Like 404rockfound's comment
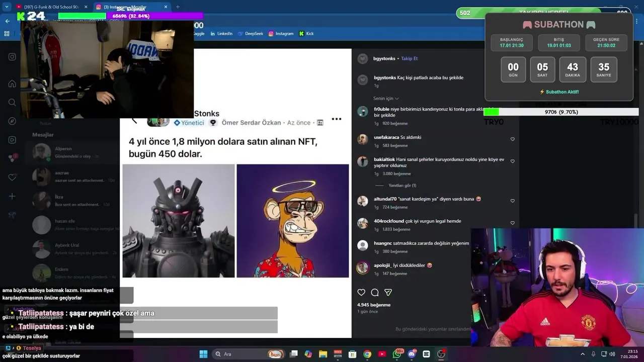The width and height of the screenshot is (644, 362). pyautogui.click(x=513, y=223)
